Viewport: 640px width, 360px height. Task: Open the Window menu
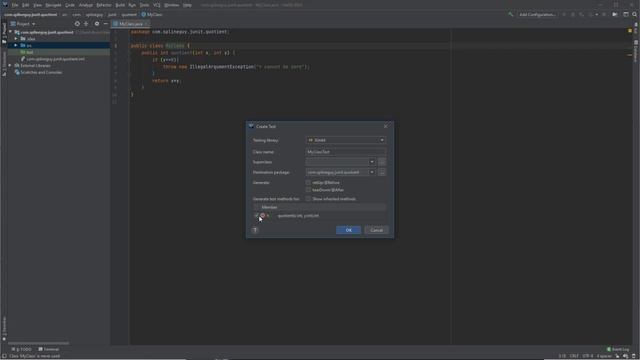pyautogui.click(x=171, y=5)
